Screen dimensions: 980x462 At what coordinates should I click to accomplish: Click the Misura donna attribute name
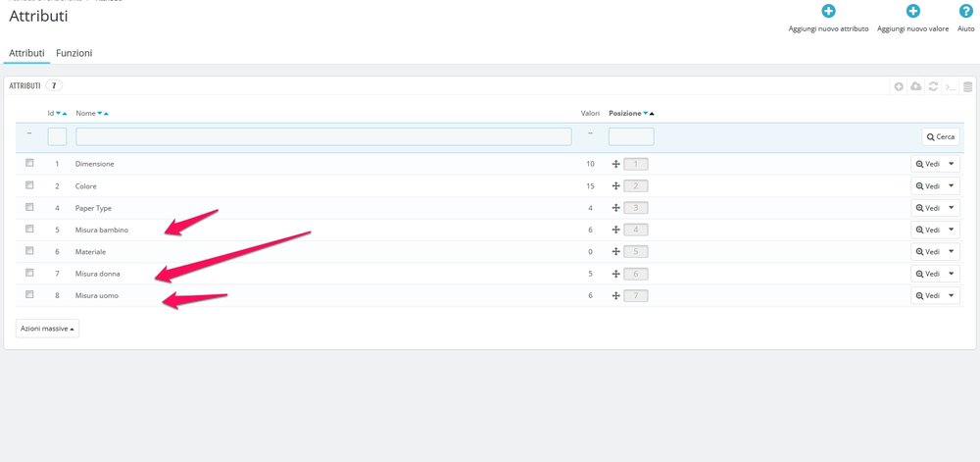coord(97,274)
